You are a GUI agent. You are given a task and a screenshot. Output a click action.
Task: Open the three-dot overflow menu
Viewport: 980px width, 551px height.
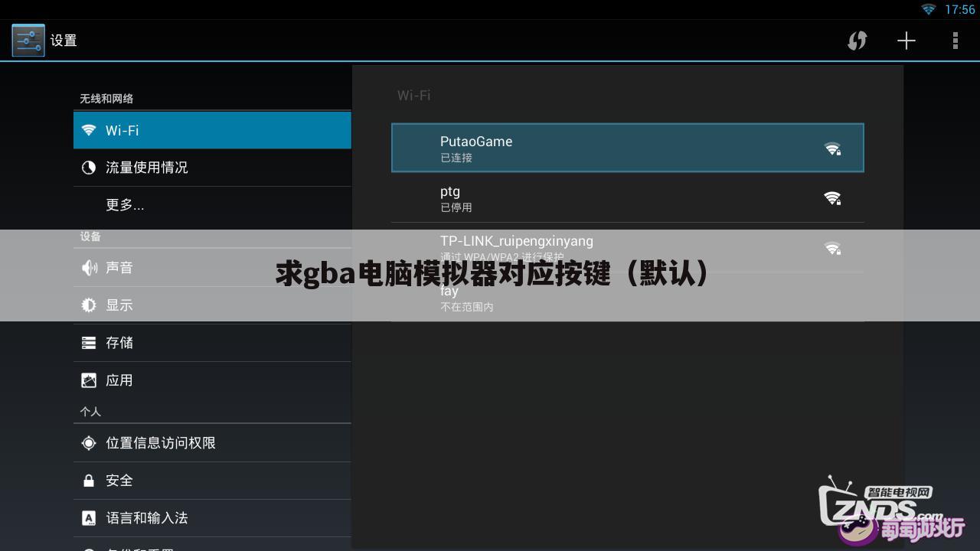pos(955,41)
